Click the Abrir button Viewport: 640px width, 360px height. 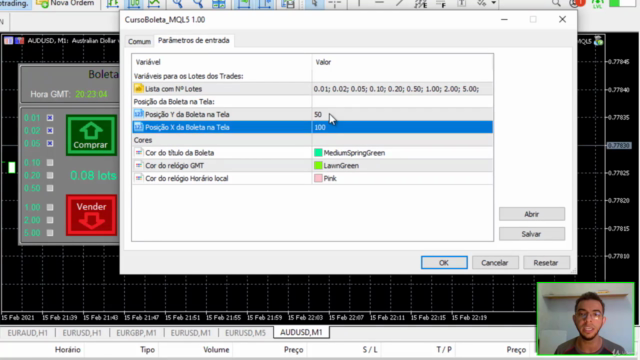pyautogui.click(x=532, y=214)
